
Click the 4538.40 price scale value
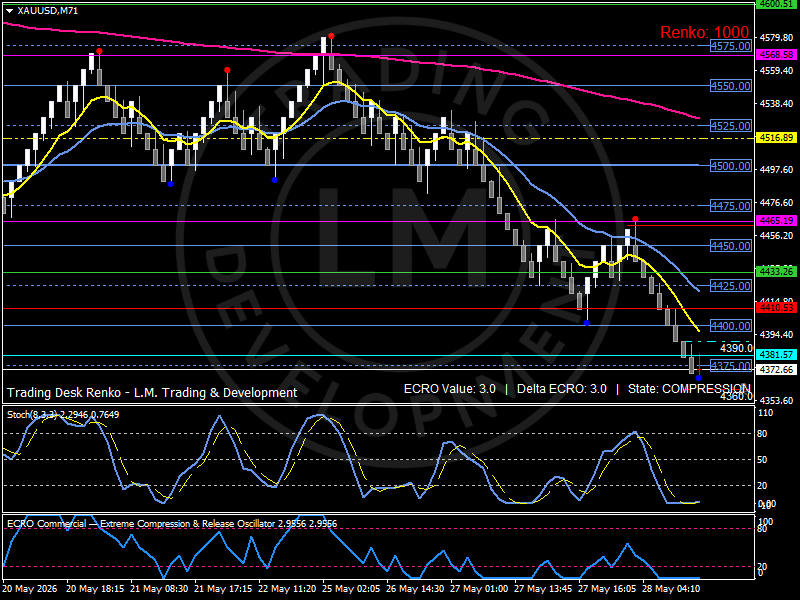(x=776, y=104)
